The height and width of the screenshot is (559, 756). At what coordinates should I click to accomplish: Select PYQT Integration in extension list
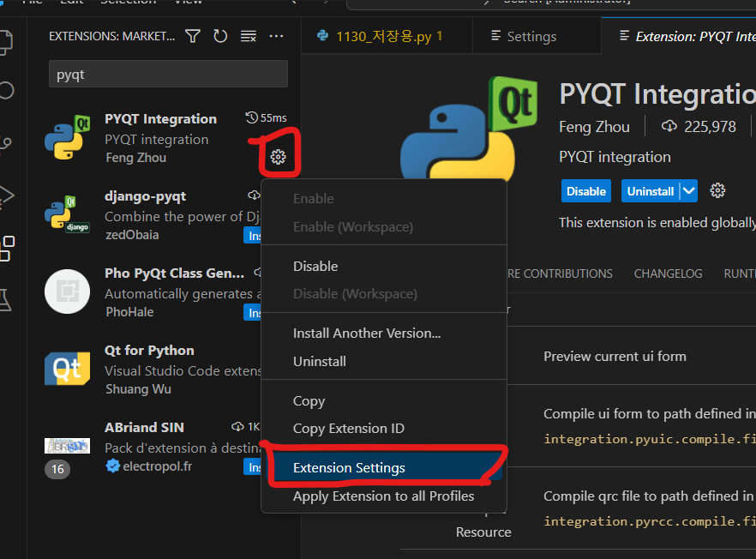pos(165,138)
